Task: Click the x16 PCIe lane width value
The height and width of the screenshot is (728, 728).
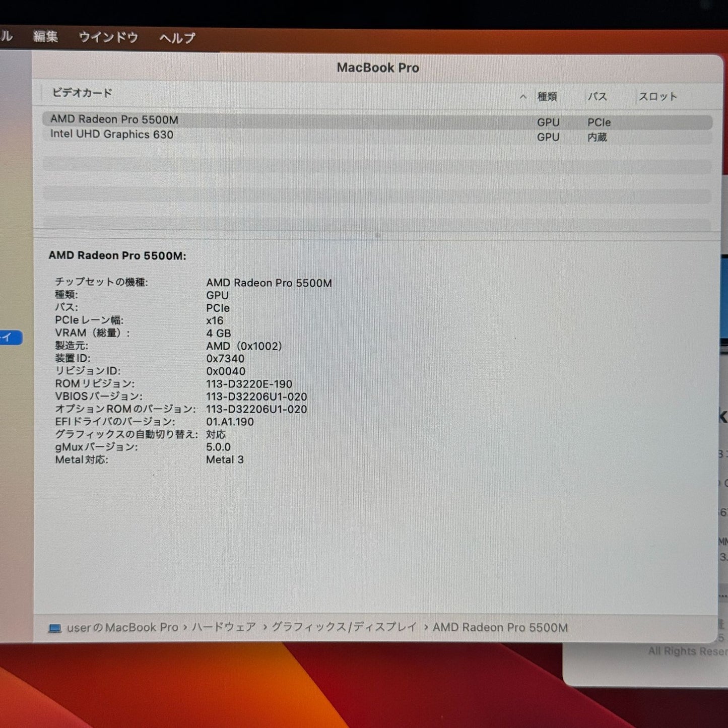Action: [x=215, y=320]
